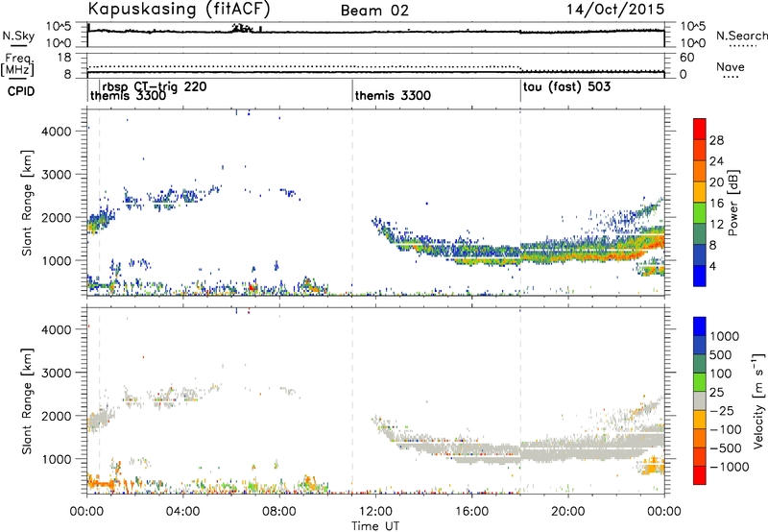Viewport: 768px width, 532px height.
Task: Click the "20:00" time axis tick
Action: click(568, 512)
